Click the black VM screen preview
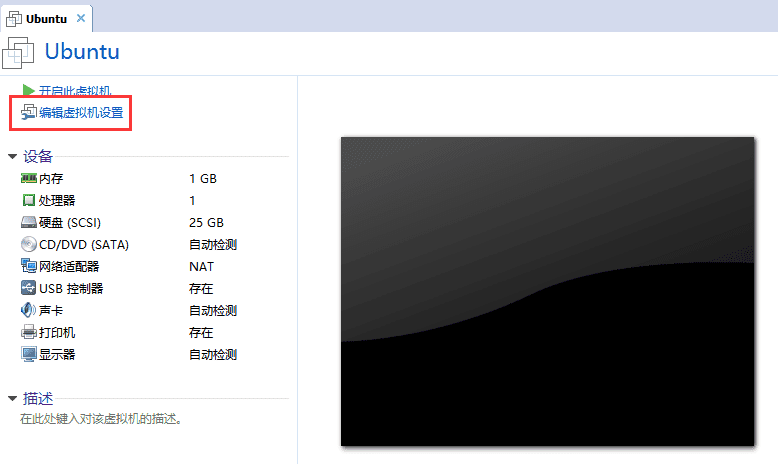Screen dimensions: 778x464 click(x=547, y=291)
